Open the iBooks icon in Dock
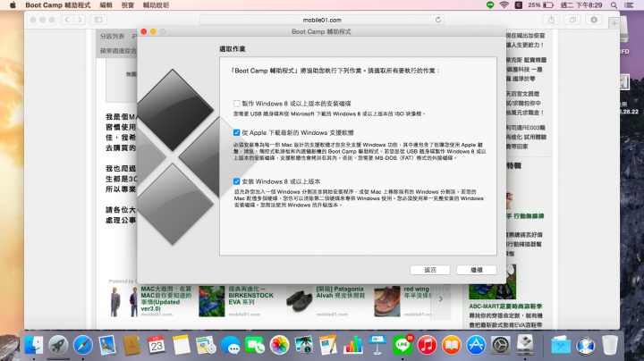The height and width of the screenshot is (361, 644). coord(452,345)
